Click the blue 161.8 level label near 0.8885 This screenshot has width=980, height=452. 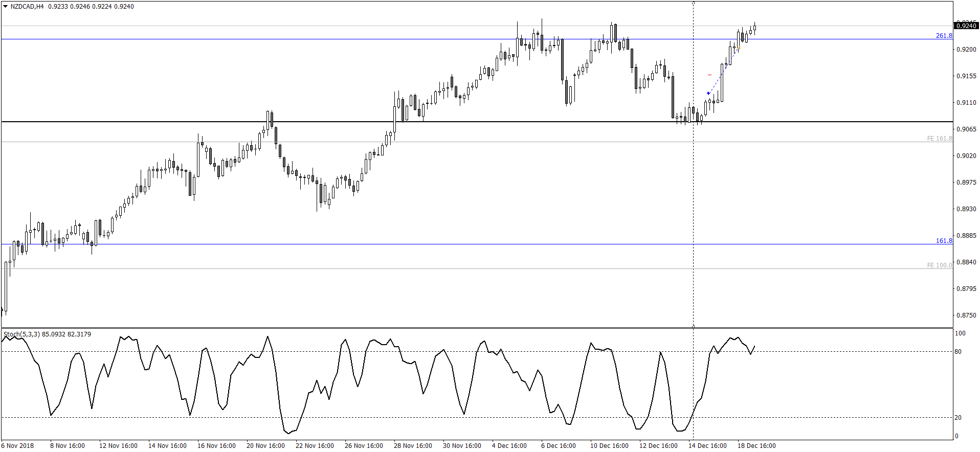coord(944,241)
